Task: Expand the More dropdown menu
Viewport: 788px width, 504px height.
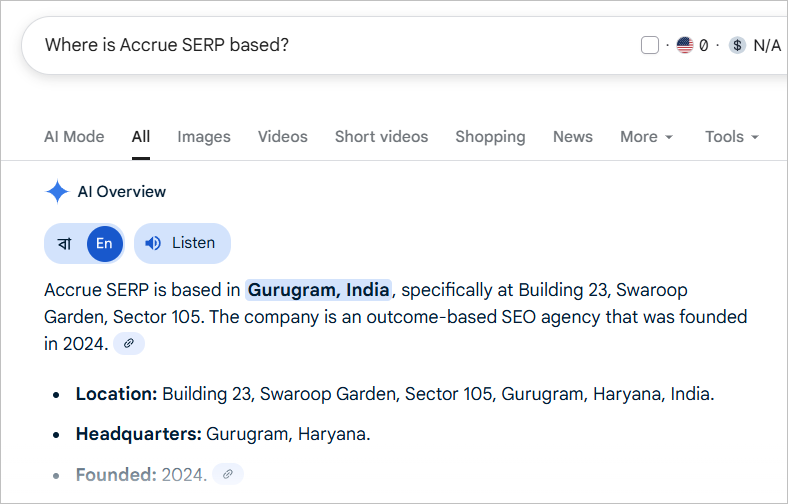Action: [646, 137]
